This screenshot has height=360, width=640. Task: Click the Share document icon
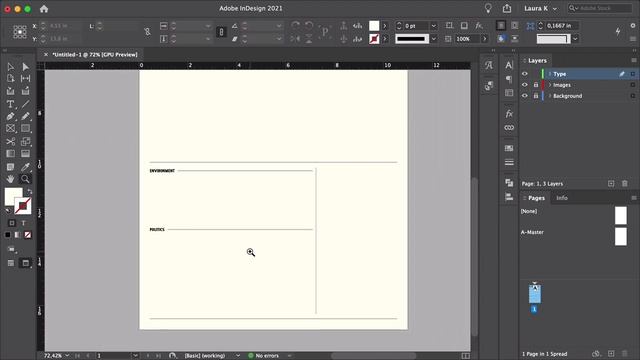(x=507, y=8)
